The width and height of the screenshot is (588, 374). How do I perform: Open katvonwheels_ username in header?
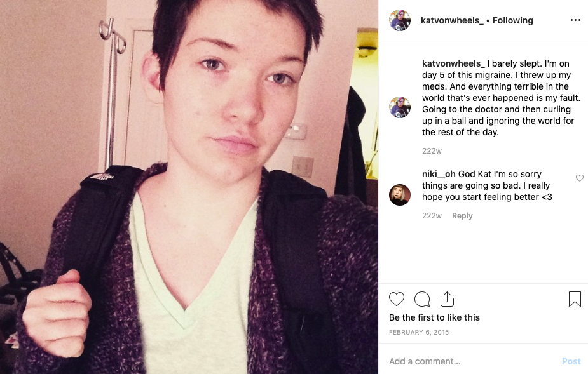[452, 20]
